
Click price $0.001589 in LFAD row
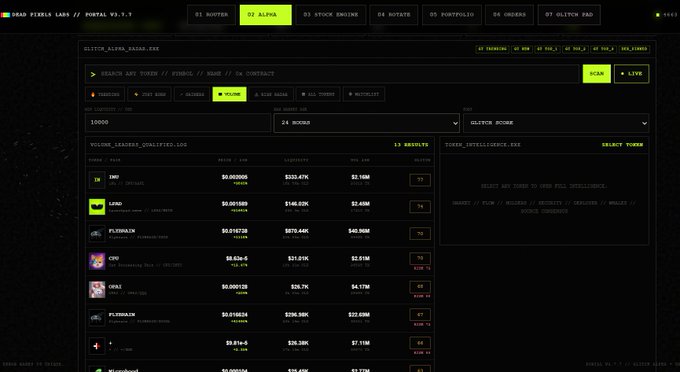pos(235,204)
